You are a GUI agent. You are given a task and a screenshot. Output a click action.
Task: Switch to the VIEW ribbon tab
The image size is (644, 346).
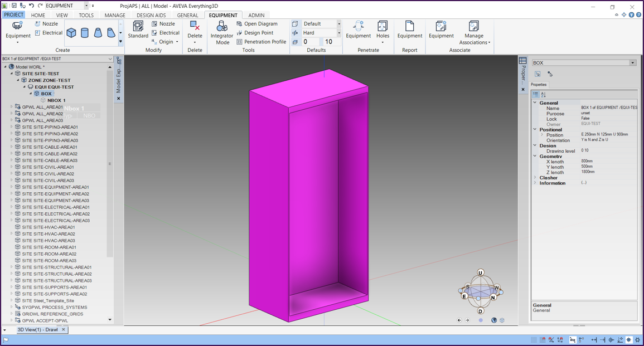click(62, 15)
